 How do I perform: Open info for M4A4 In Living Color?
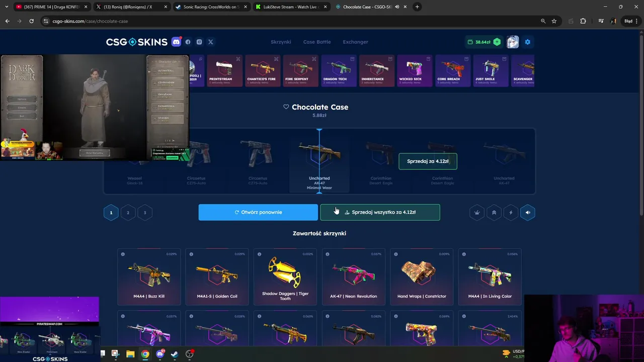tap(464, 254)
